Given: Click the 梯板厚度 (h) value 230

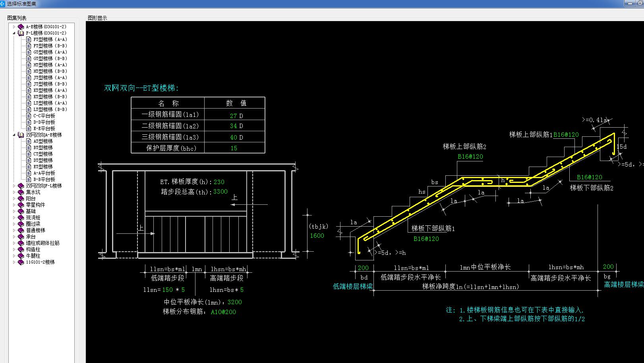Looking at the screenshot, I should tap(219, 182).
